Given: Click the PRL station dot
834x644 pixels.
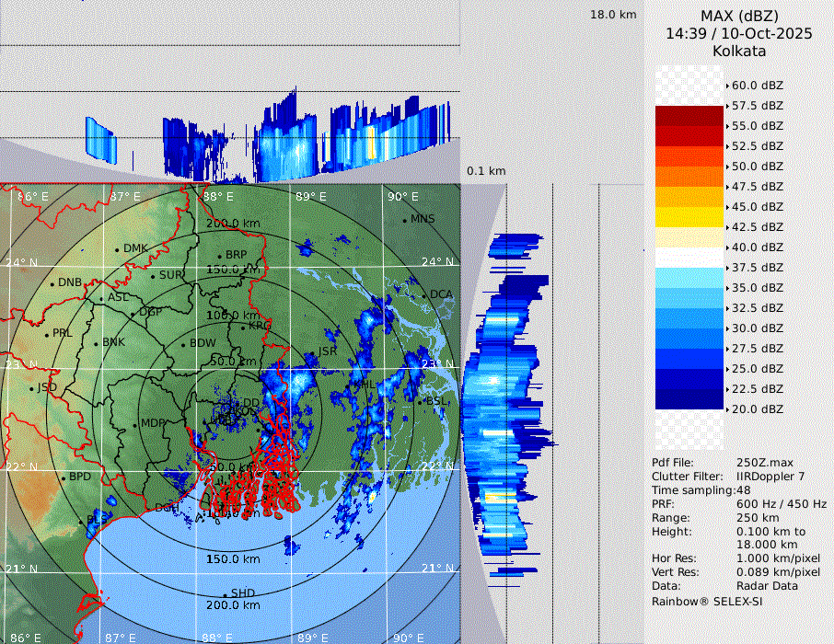Looking at the screenshot, I should pyautogui.click(x=46, y=334).
